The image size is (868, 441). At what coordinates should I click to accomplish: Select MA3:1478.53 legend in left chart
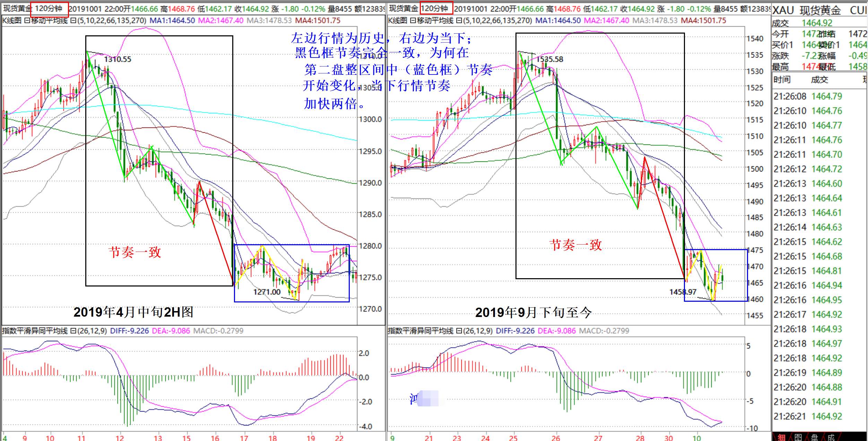click(269, 21)
